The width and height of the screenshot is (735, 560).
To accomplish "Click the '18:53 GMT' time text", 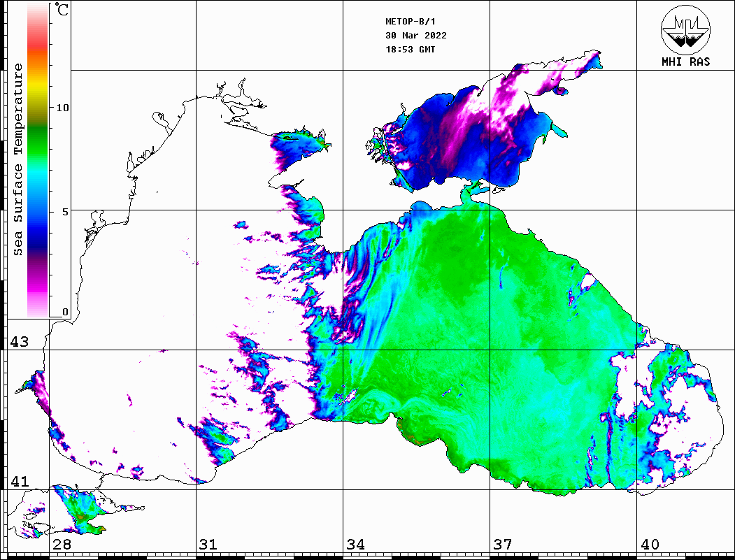I will point(410,50).
